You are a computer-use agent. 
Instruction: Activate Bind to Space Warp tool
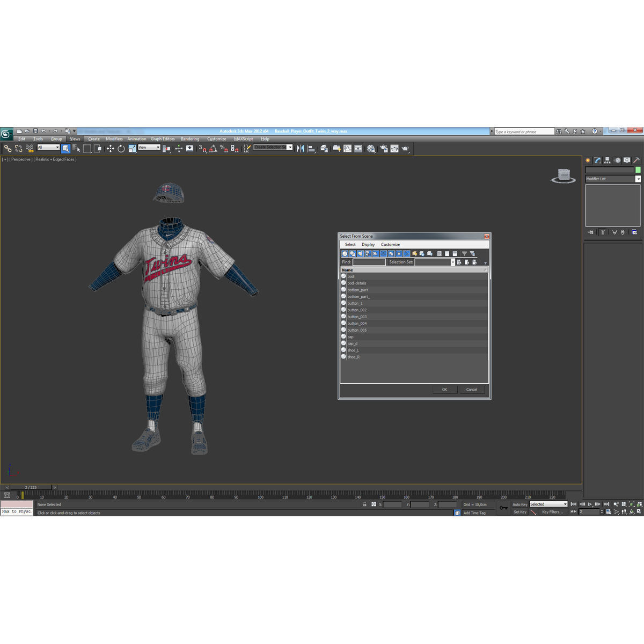tap(30, 149)
